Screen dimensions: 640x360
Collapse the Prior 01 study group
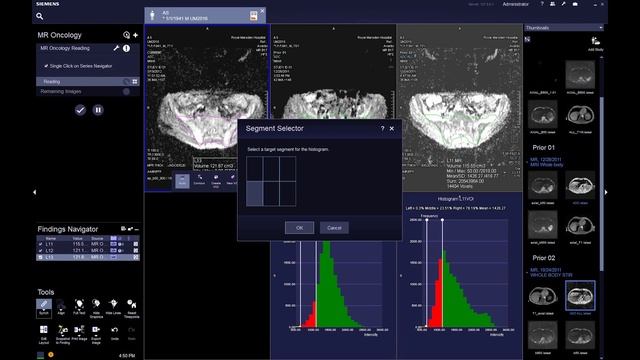[x=527, y=162]
